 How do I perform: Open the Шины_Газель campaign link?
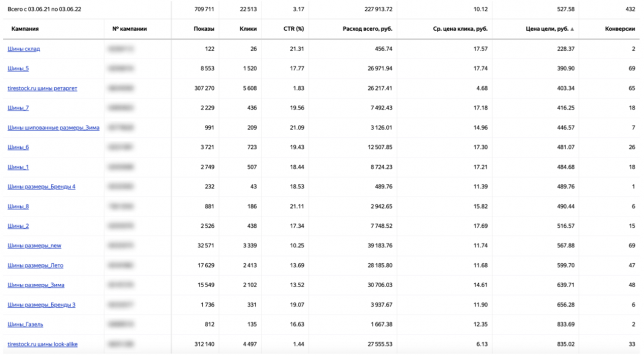(25, 325)
